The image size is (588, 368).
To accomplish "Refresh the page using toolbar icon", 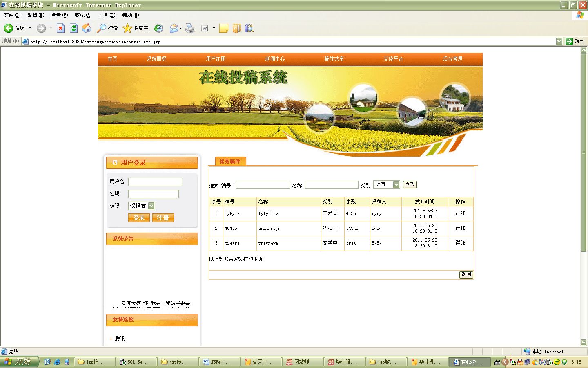I will click(x=73, y=28).
